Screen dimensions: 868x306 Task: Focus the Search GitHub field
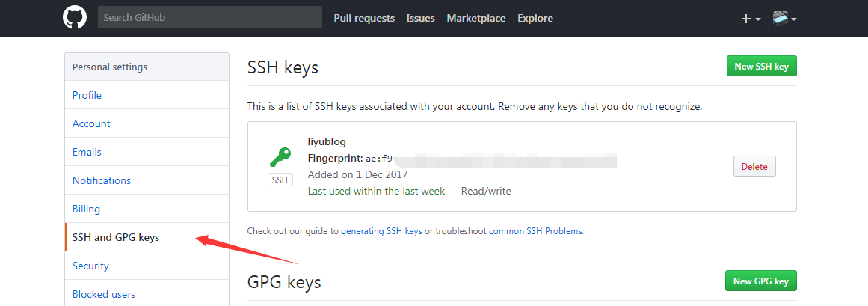210,18
